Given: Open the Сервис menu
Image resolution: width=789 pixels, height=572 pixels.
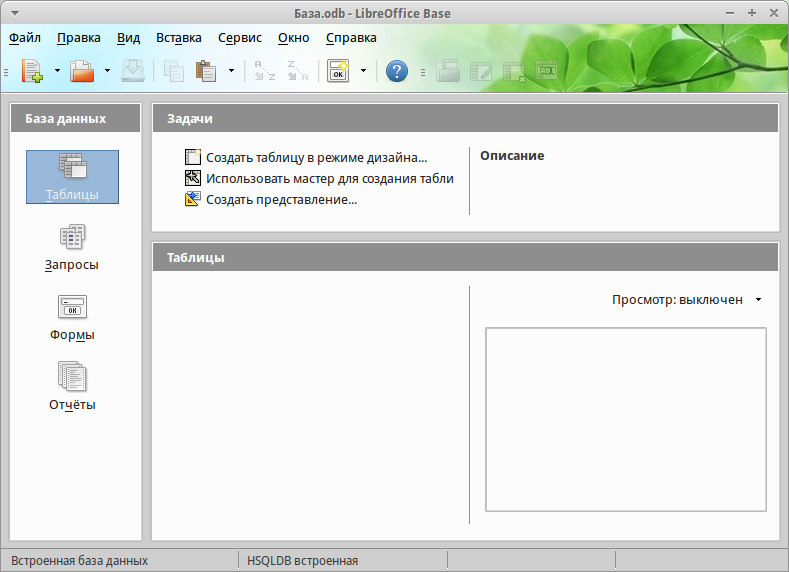Looking at the screenshot, I should [x=239, y=38].
